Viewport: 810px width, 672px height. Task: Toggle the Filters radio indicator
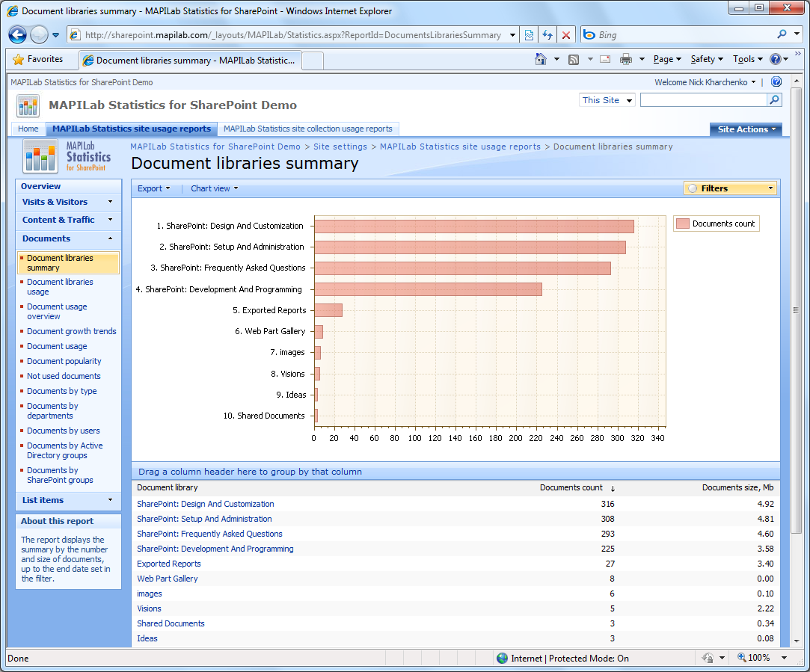(x=693, y=189)
